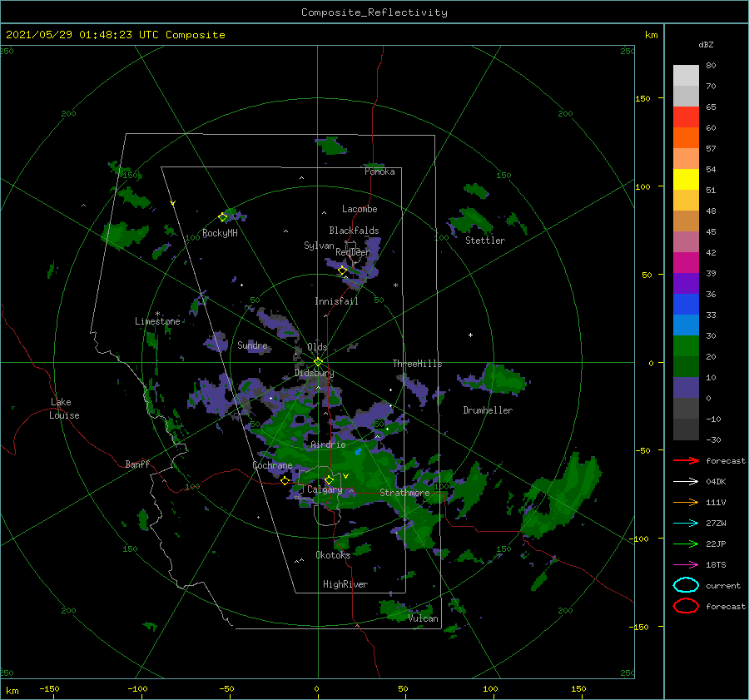749x700 pixels.
Task: Click the Lacombe city label
Action: [360, 209]
